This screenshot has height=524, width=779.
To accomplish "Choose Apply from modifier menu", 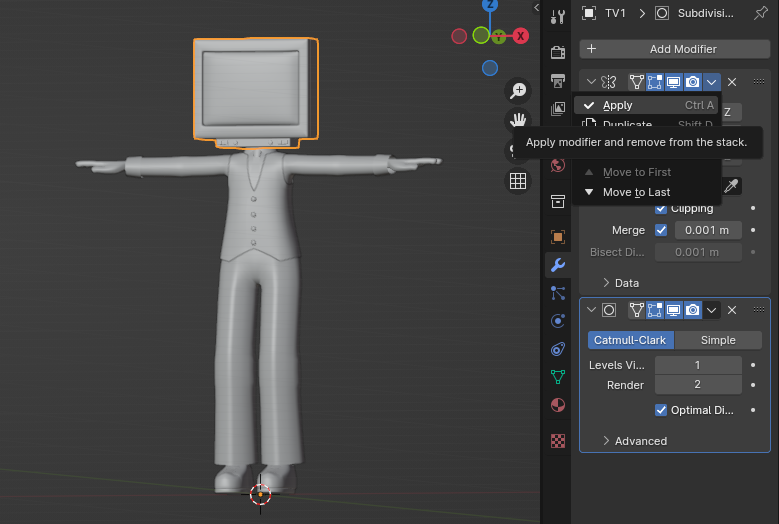I will tap(646, 105).
